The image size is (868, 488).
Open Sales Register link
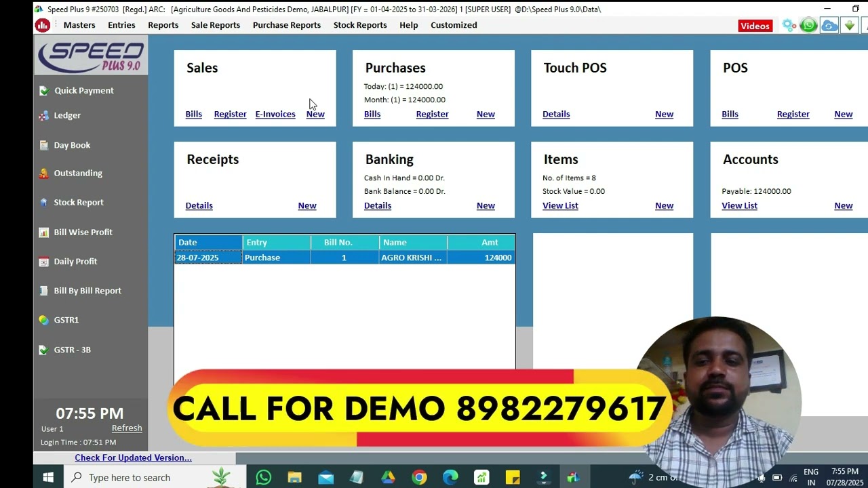pyautogui.click(x=231, y=114)
